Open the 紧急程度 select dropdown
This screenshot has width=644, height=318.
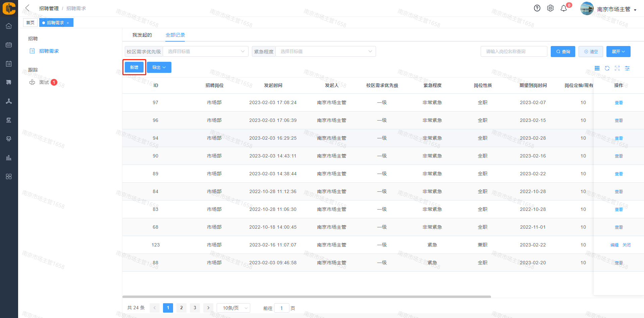(x=325, y=51)
